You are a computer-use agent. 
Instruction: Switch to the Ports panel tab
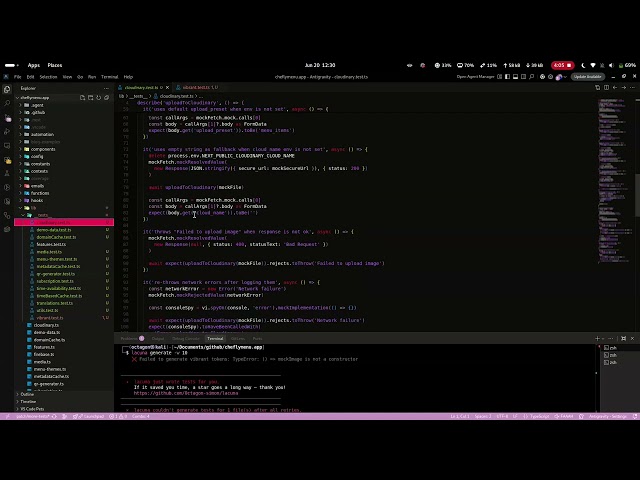click(257, 338)
